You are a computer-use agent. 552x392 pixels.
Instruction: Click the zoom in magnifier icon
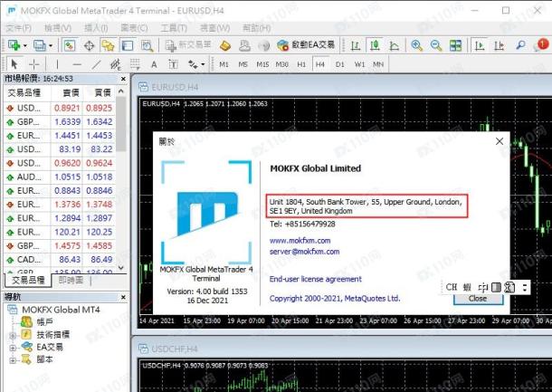416,45
